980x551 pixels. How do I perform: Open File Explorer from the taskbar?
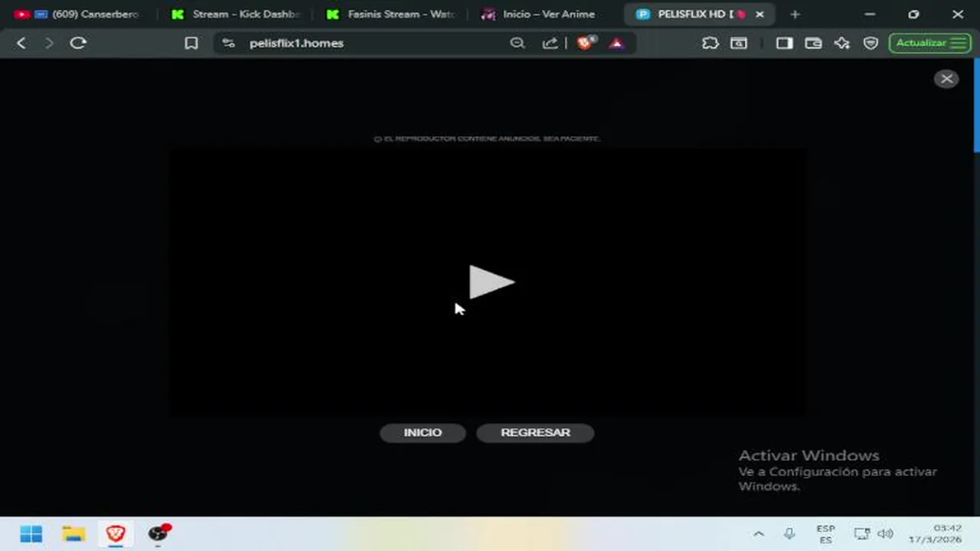[x=73, y=533]
